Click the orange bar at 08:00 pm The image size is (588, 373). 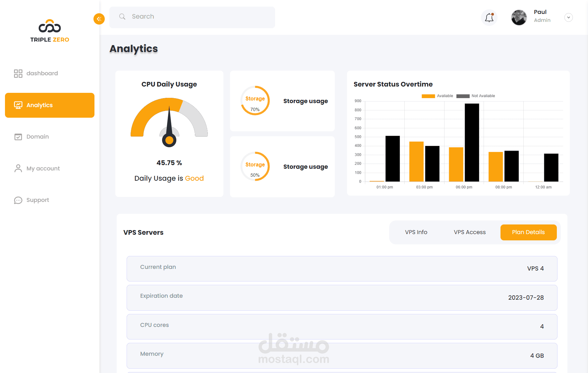[496, 167]
